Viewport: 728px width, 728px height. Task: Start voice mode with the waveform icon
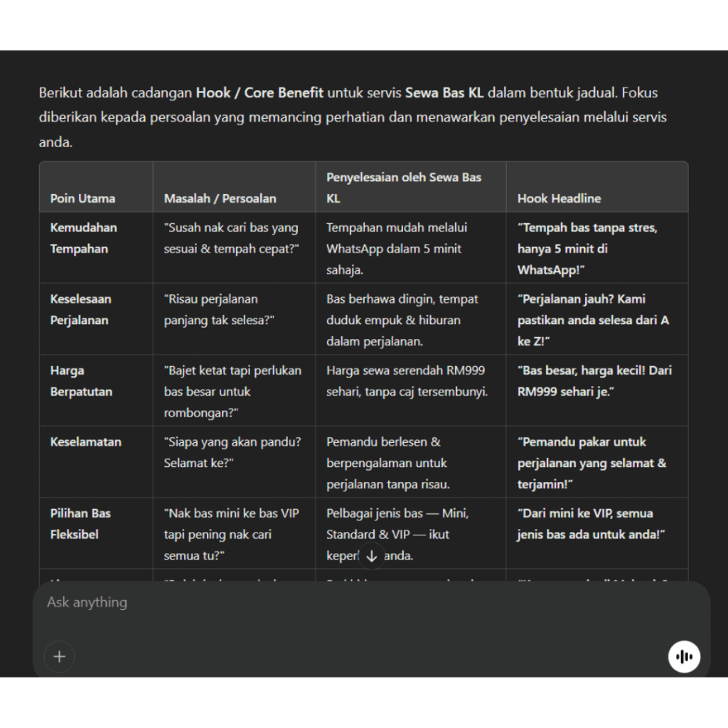tap(684, 656)
